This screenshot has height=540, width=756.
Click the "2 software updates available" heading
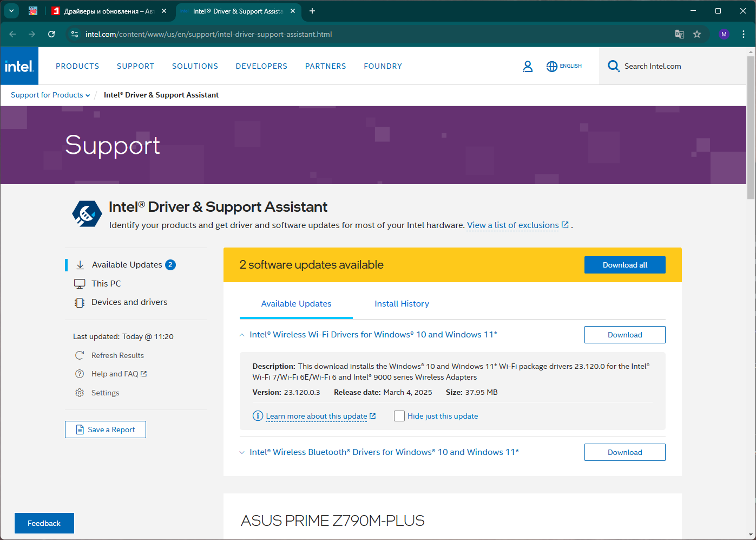(x=312, y=265)
